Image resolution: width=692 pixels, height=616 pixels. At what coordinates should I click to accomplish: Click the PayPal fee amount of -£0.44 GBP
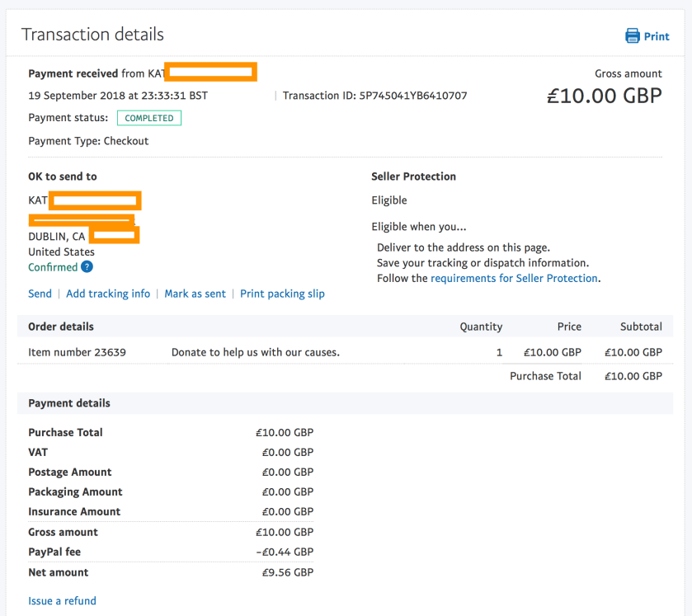click(285, 552)
